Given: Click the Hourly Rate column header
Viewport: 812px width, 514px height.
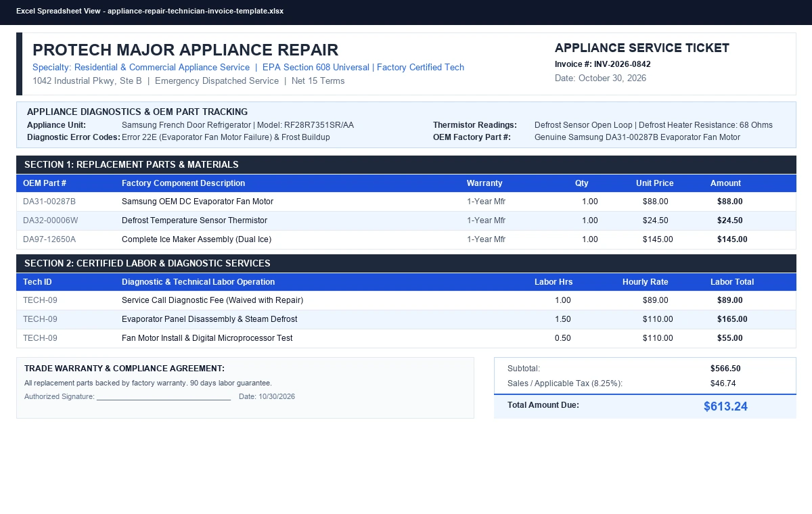Looking at the screenshot, I should pyautogui.click(x=645, y=282).
